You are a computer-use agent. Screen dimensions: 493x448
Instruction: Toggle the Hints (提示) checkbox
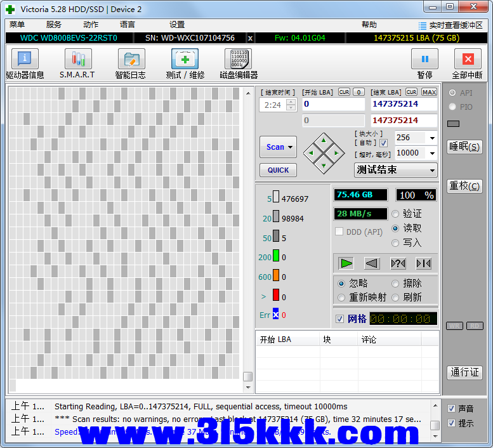(x=451, y=423)
